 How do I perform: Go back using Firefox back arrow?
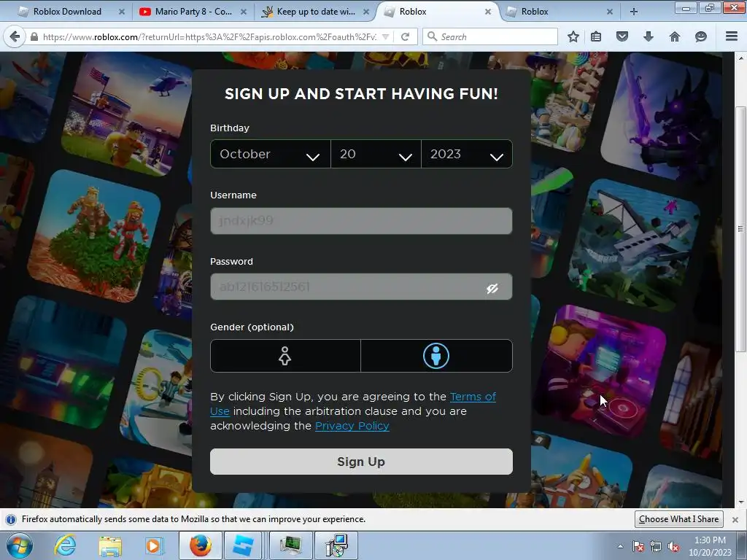pos(15,36)
